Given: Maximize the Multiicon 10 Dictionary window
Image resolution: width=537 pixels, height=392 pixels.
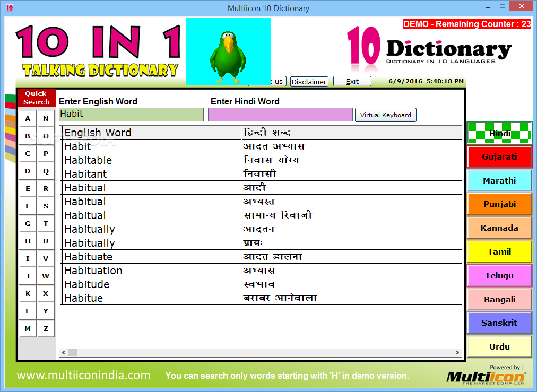Looking at the screenshot, I should pyautogui.click(x=503, y=6).
